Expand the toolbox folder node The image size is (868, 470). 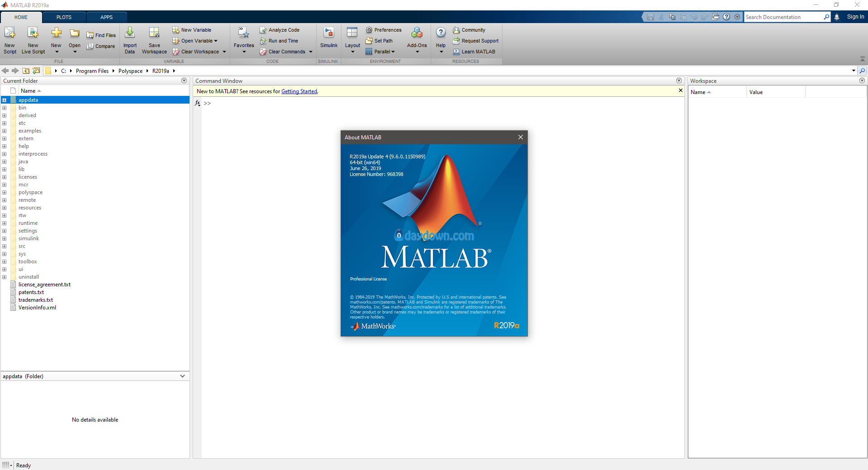(4, 261)
